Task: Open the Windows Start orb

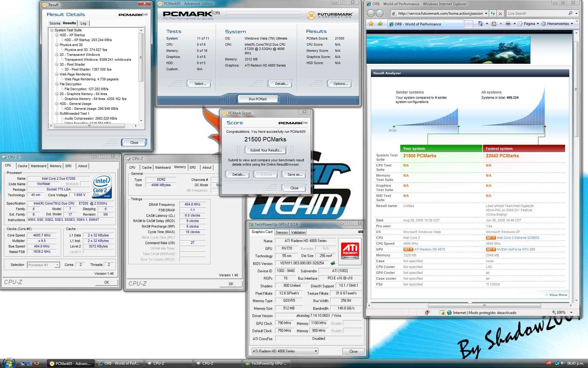Action: point(9,363)
